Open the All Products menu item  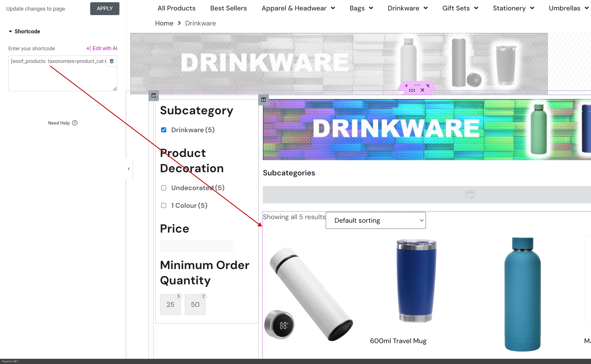pyautogui.click(x=176, y=8)
